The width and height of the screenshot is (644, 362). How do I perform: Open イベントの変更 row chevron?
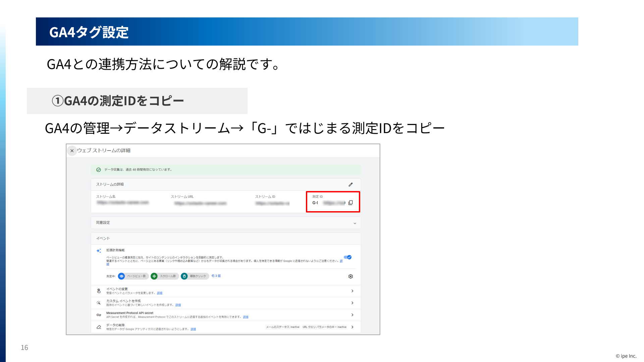tap(352, 291)
